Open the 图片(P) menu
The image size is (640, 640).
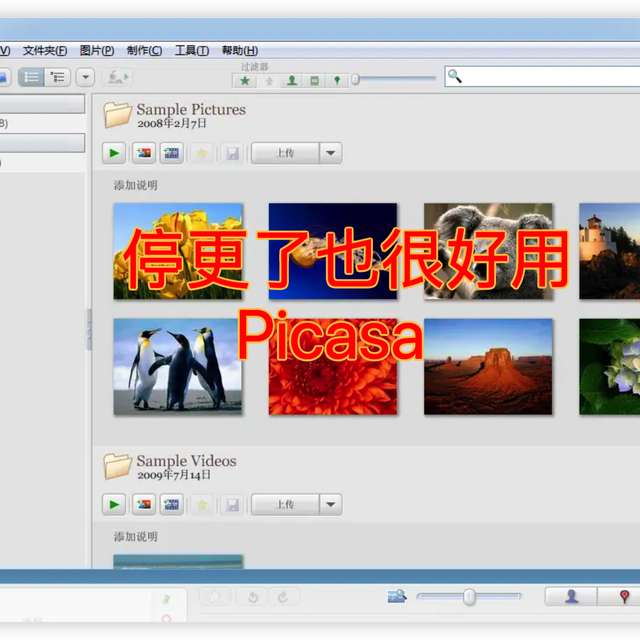click(x=97, y=51)
